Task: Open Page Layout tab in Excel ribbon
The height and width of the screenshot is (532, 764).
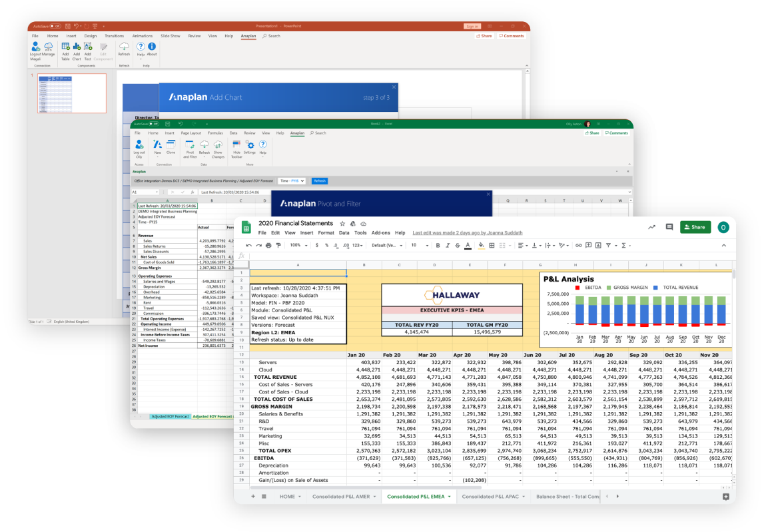Action: 191,133
